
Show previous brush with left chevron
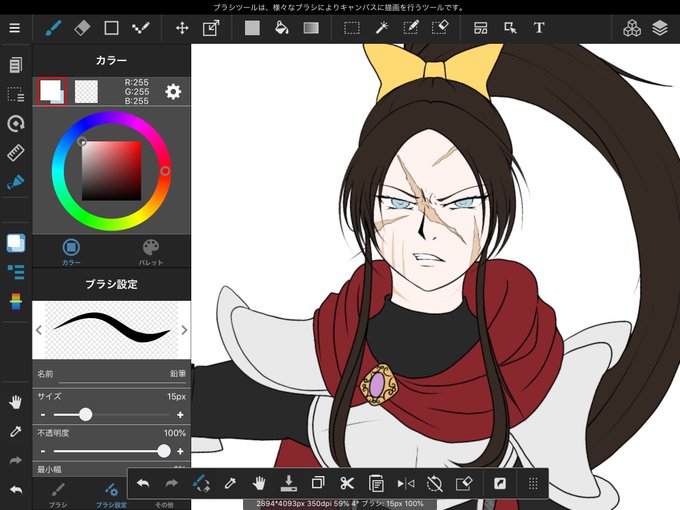click(39, 330)
